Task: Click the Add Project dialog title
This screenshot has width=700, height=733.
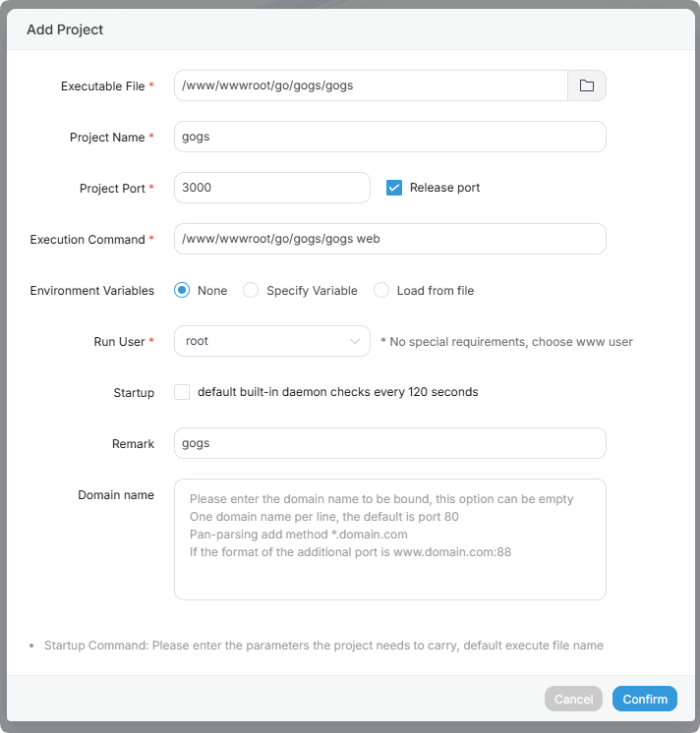Action: point(65,29)
